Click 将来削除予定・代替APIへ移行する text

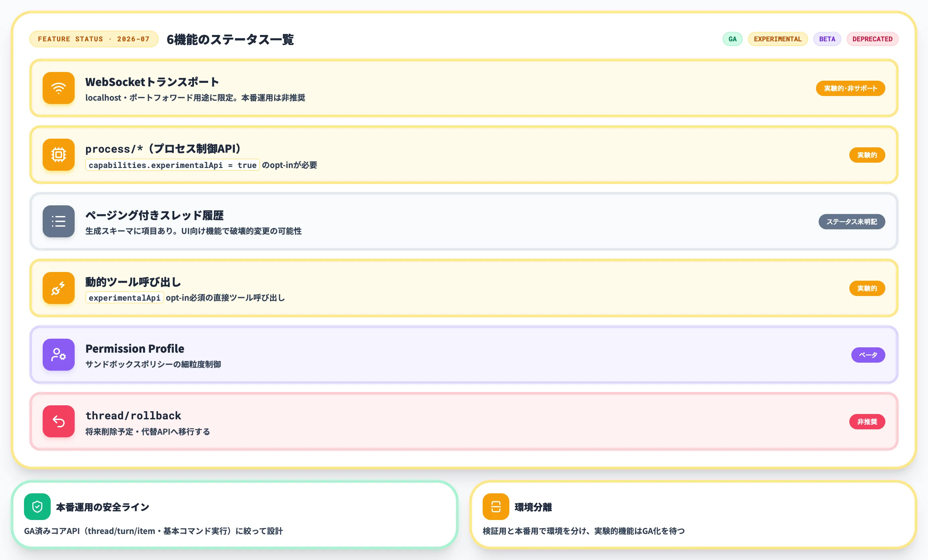[148, 432]
